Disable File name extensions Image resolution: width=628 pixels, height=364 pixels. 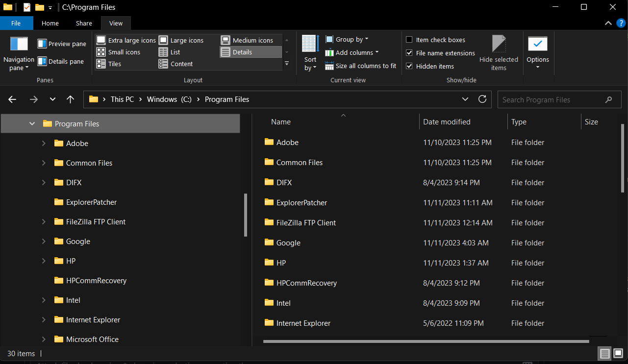(x=409, y=53)
